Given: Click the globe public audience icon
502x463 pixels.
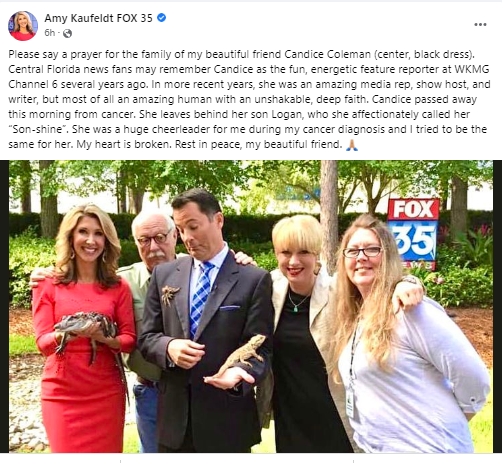Looking at the screenshot, I should 68,33.
